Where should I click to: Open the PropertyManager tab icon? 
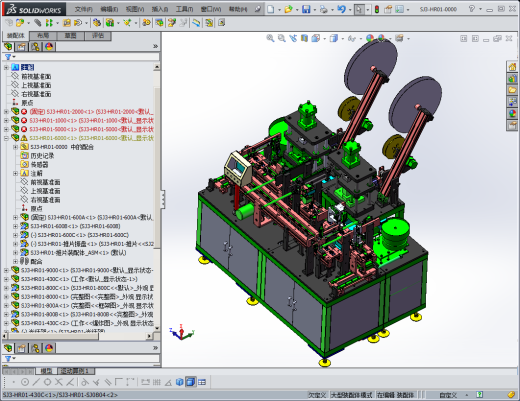[22, 47]
